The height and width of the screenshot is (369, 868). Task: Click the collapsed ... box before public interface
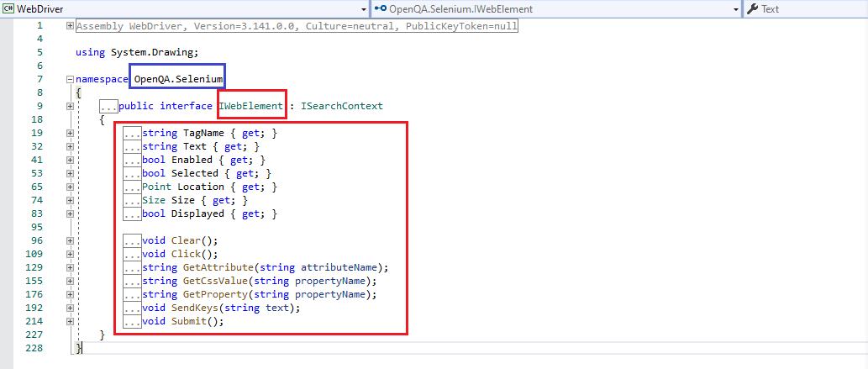(x=108, y=106)
